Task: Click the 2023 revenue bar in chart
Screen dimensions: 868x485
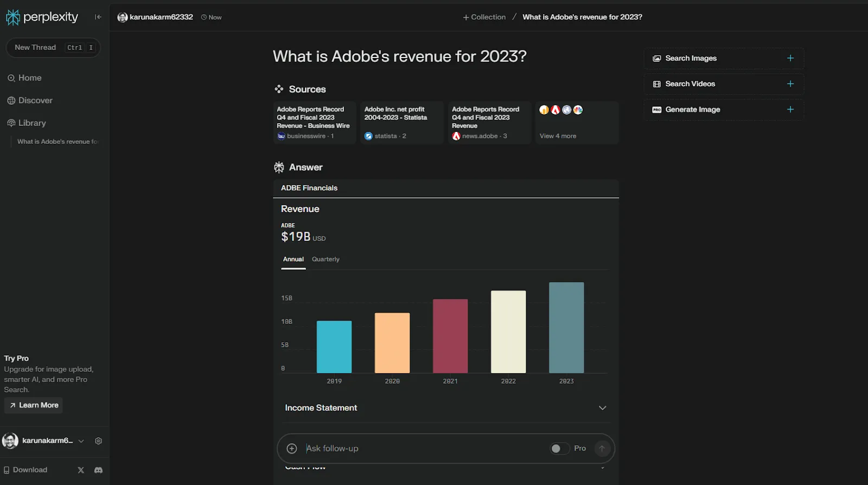Action: click(566, 328)
